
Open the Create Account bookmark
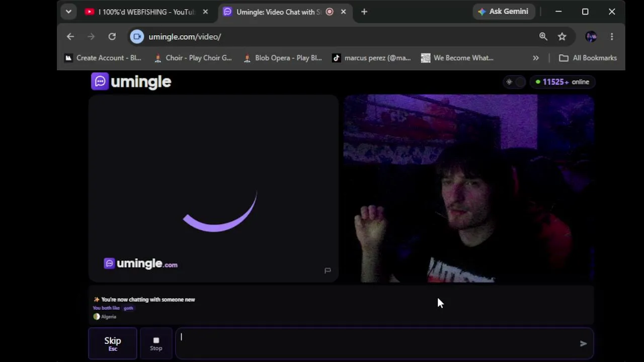click(x=103, y=58)
